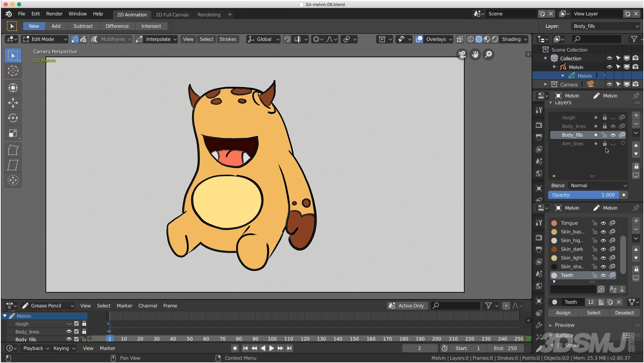Select the Skin_bas.. material swatch

click(x=554, y=232)
